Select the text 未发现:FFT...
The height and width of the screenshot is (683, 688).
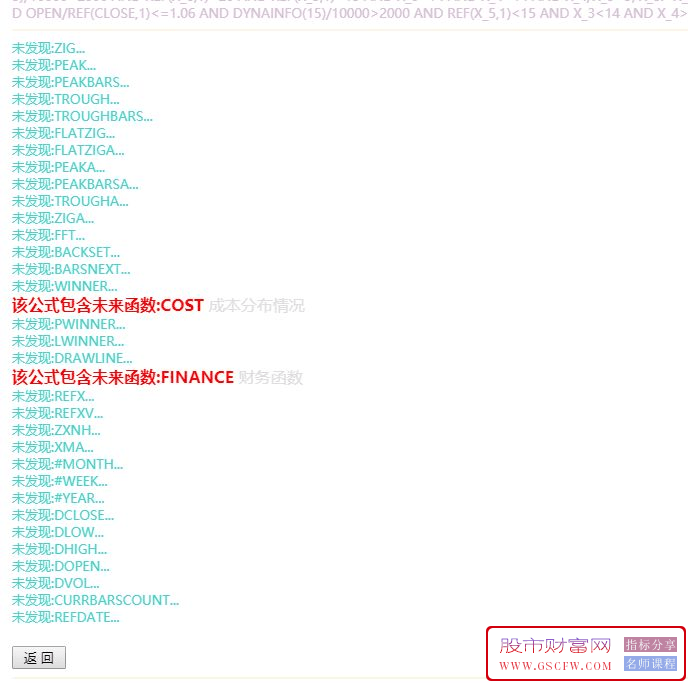(49, 236)
